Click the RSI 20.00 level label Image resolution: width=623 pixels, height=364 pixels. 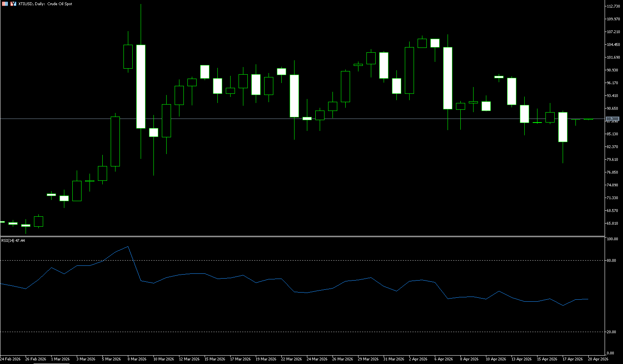(x=611, y=332)
